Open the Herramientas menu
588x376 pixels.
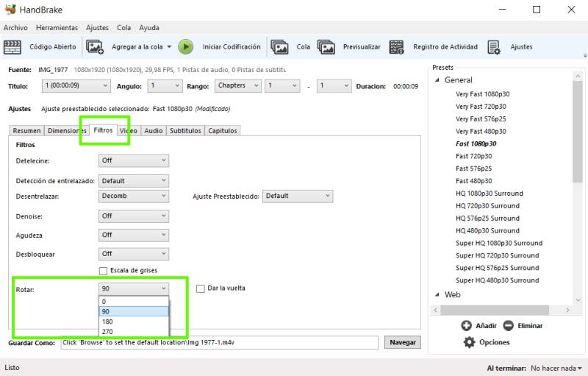[57, 28]
